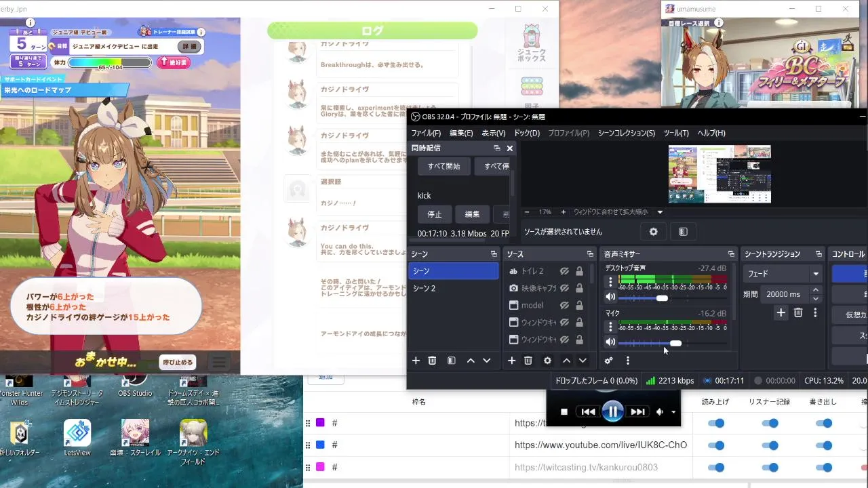Screen dimensions: 868x488
Task: Open Audio Mixer bottom three-dot menu
Action: click(628, 361)
